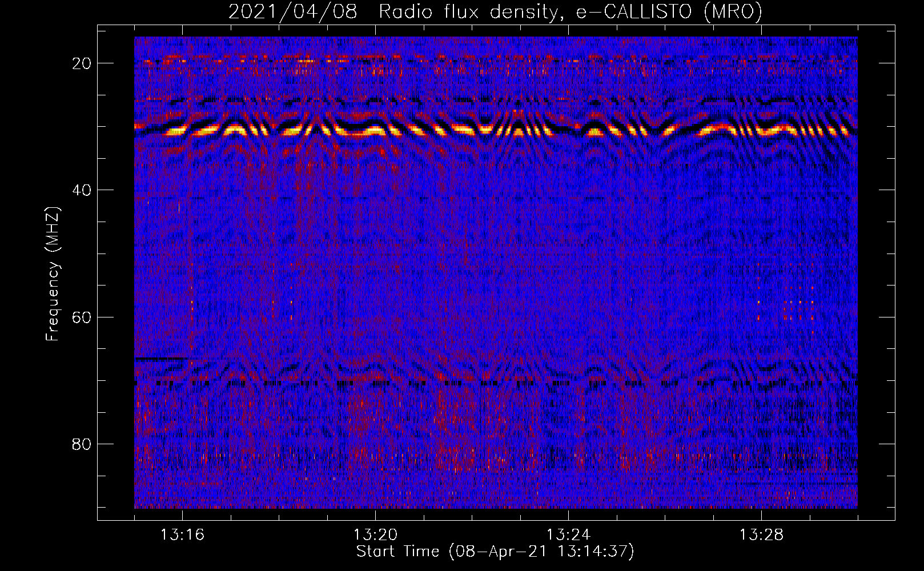Click the "13:28" time tick label
924x571 pixels.
click(761, 535)
